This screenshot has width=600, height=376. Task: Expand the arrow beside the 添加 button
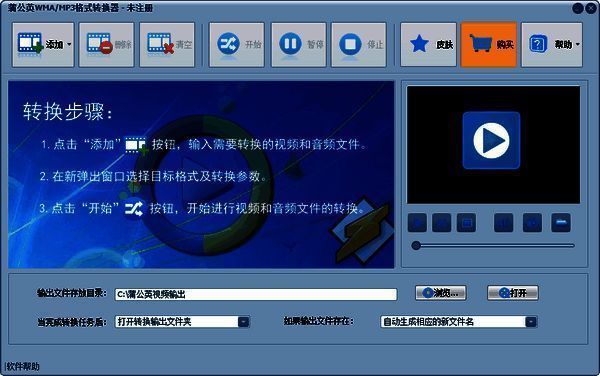[69, 44]
